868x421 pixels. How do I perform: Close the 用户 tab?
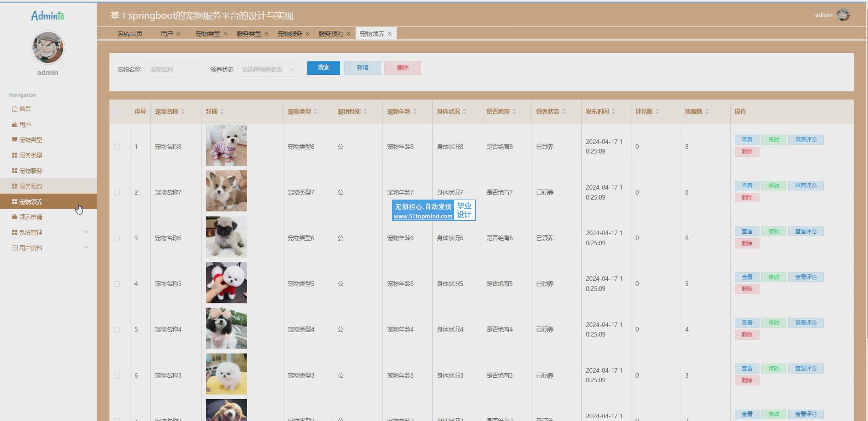(x=178, y=34)
